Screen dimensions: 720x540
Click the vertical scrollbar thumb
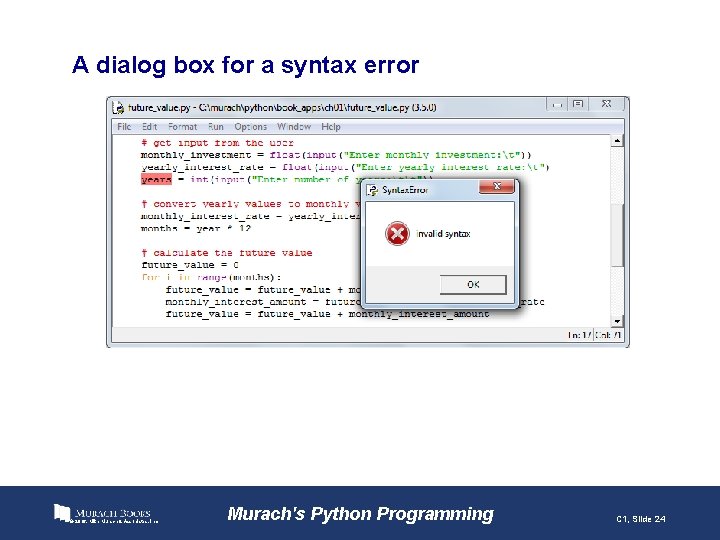click(x=617, y=234)
